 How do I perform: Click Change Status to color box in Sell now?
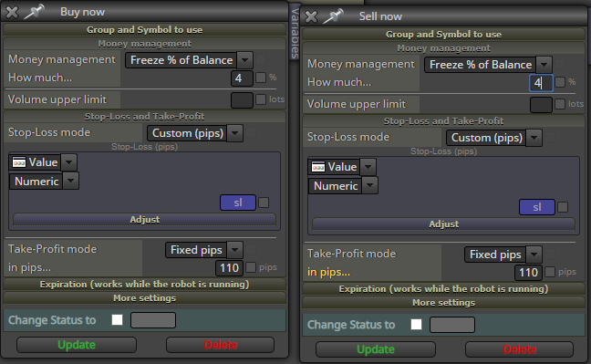point(452,325)
